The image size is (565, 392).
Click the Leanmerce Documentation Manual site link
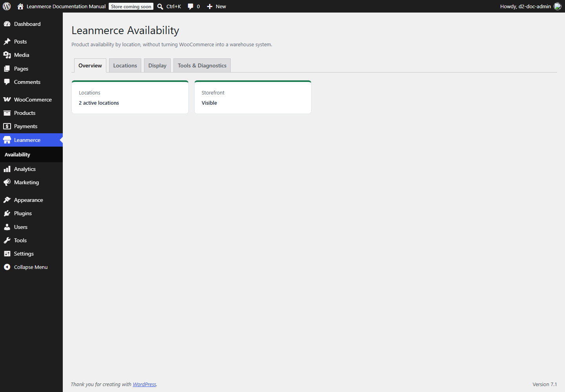(x=66, y=6)
